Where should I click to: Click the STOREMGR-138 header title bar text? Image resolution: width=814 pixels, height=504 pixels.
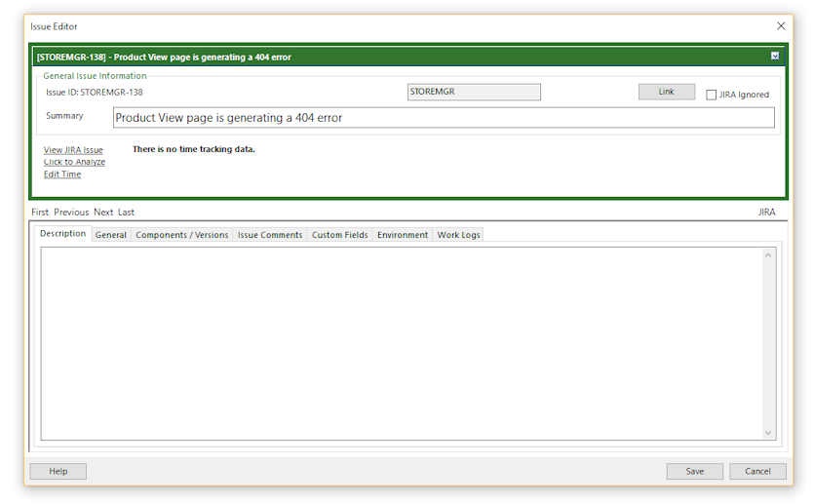(164, 58)
